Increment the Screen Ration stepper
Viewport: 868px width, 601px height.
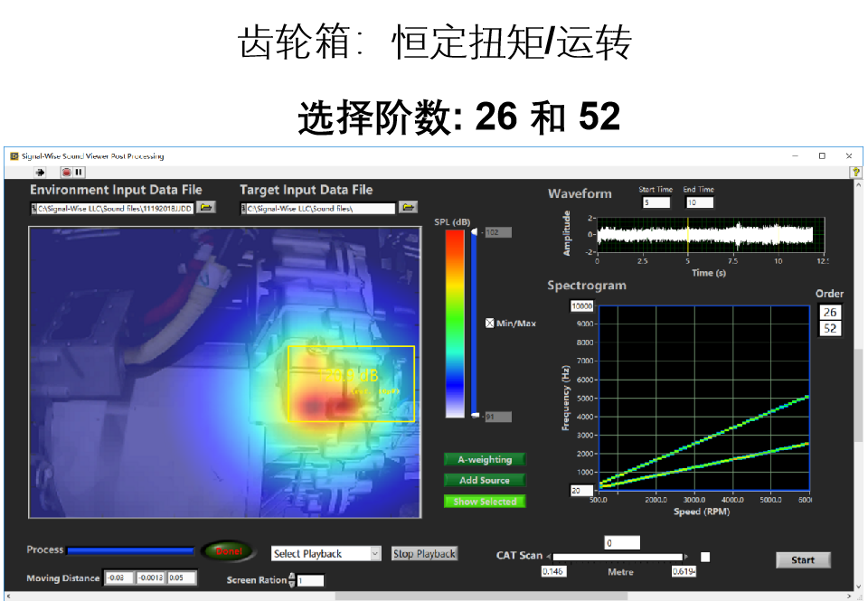click(291, 576)
